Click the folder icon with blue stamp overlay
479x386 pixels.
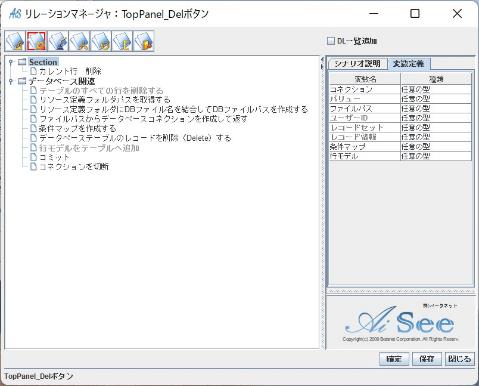point(58,41)
